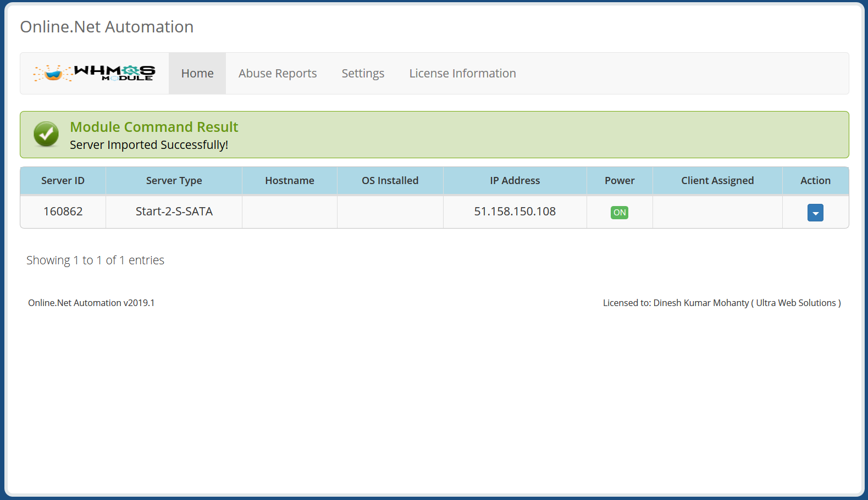
Task: Click 'Licensed to: Dinesh Kumar Mohanty' text
Action: pyautogui.click(x=722, y=303)
